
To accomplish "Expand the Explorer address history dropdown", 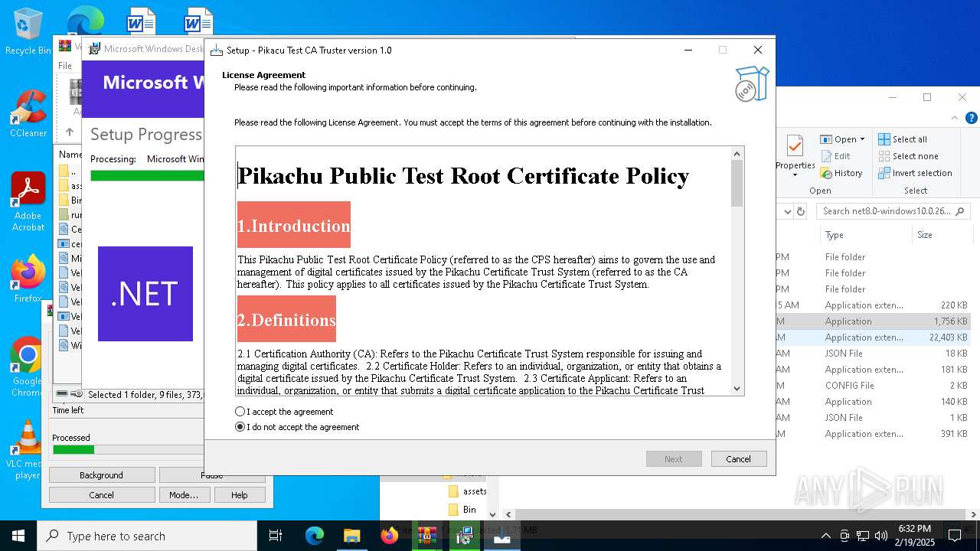I will tap(786, 211).
